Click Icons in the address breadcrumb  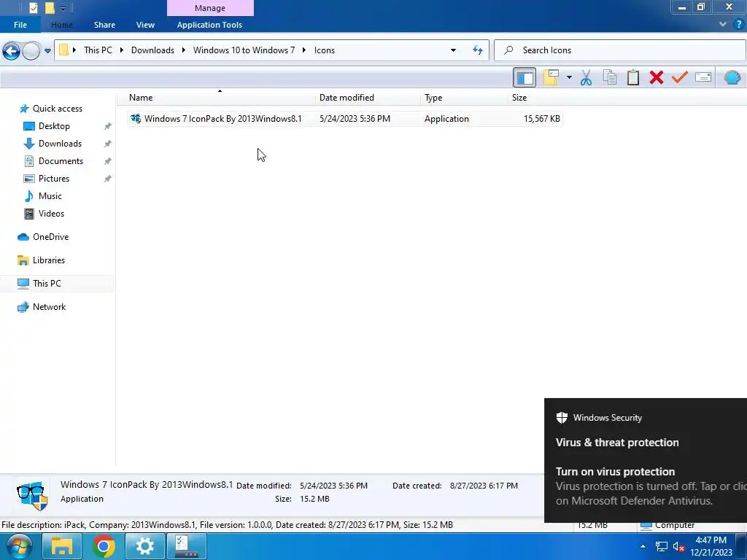325,50
